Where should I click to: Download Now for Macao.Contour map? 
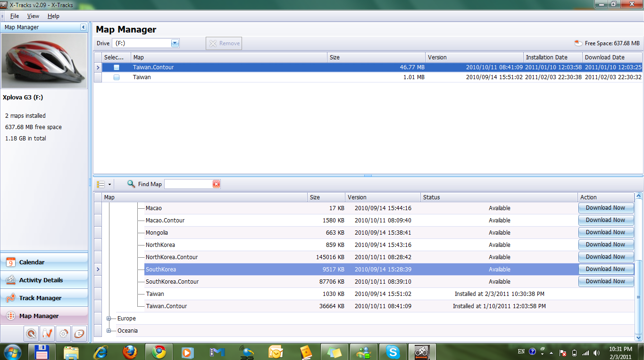click(605, 220)
